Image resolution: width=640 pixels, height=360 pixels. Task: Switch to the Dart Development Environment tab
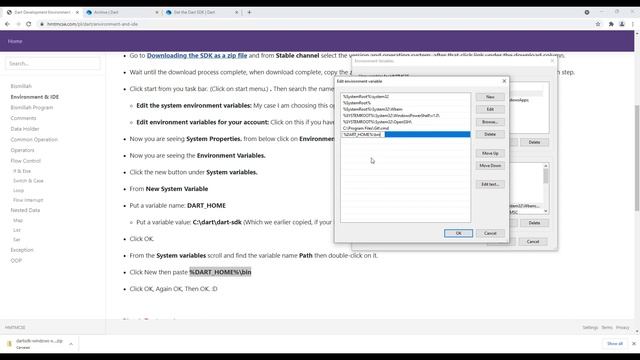coord(42,12)
